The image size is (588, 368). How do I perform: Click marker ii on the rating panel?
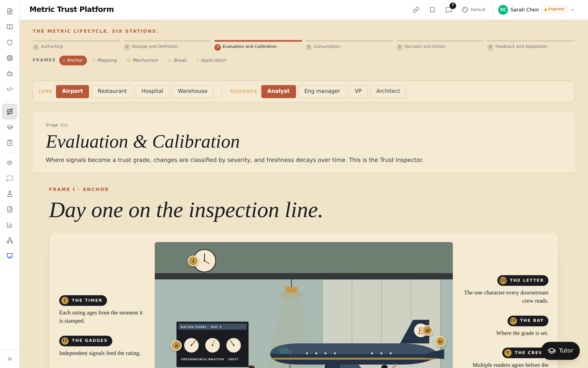coord(176,345)
